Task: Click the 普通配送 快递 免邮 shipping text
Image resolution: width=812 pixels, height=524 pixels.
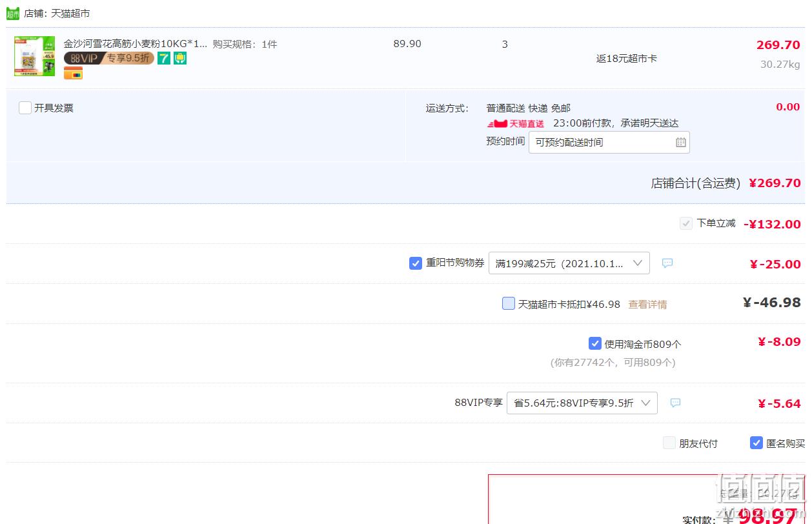Action: (529, 108)
